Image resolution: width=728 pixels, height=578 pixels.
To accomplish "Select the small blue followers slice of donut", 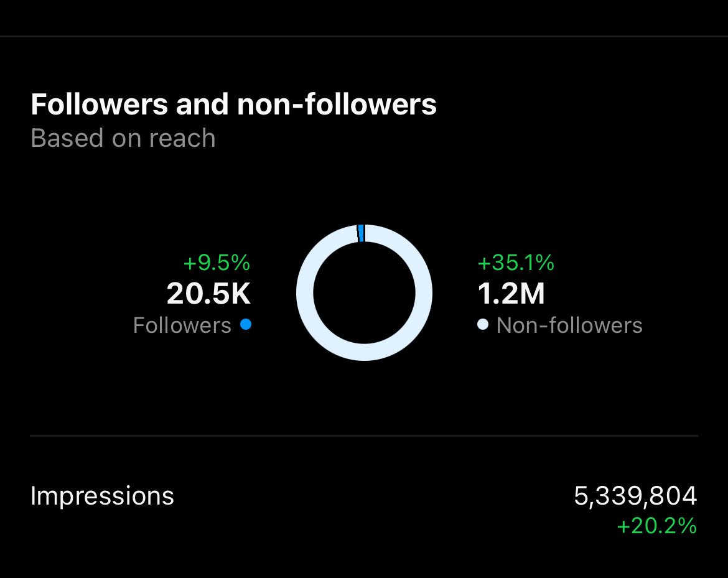I will pyautogui.click(x=361, y=233).
